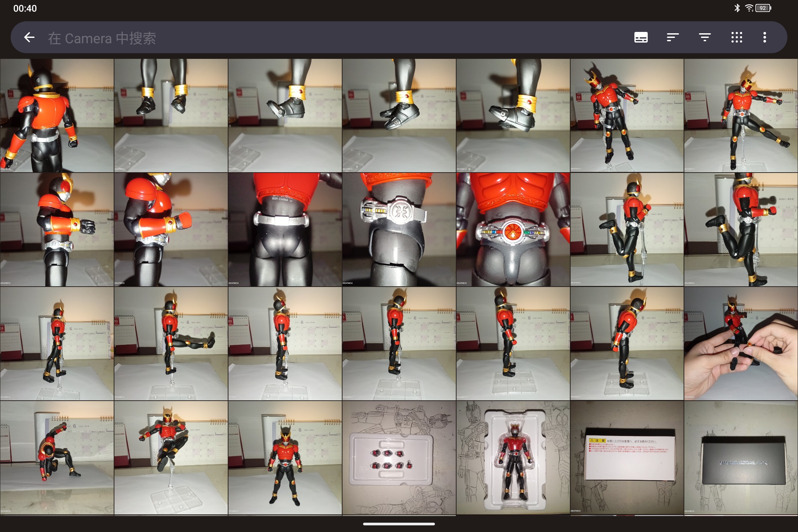The width and height of the screenshot is (798, 532).
Task: Open photo of figure's back with orange armor
Action: click(57, 116)
